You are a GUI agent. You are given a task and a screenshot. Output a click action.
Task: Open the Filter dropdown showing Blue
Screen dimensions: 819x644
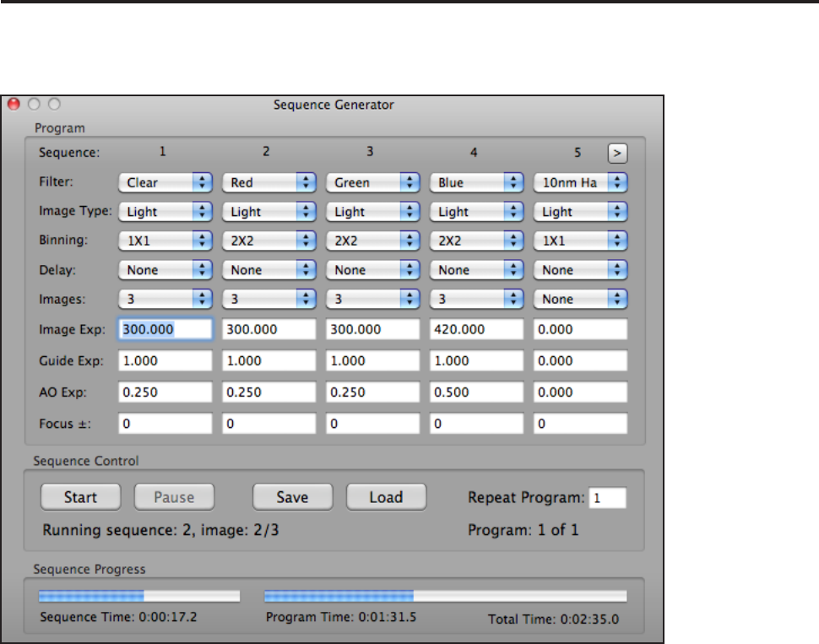pos(476,182)
